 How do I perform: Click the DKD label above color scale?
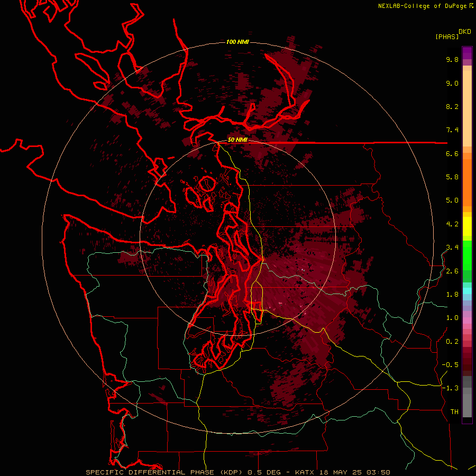(465, 32)
